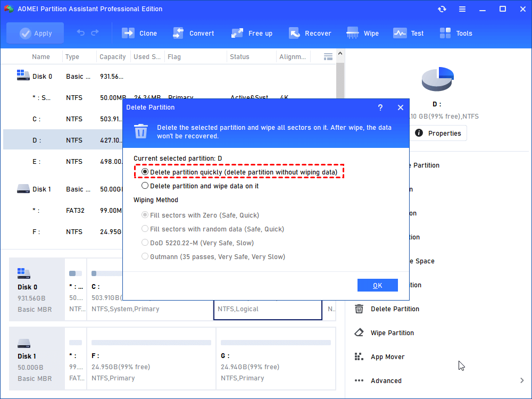Select Delete partition and wipe data option

point(200,186)
